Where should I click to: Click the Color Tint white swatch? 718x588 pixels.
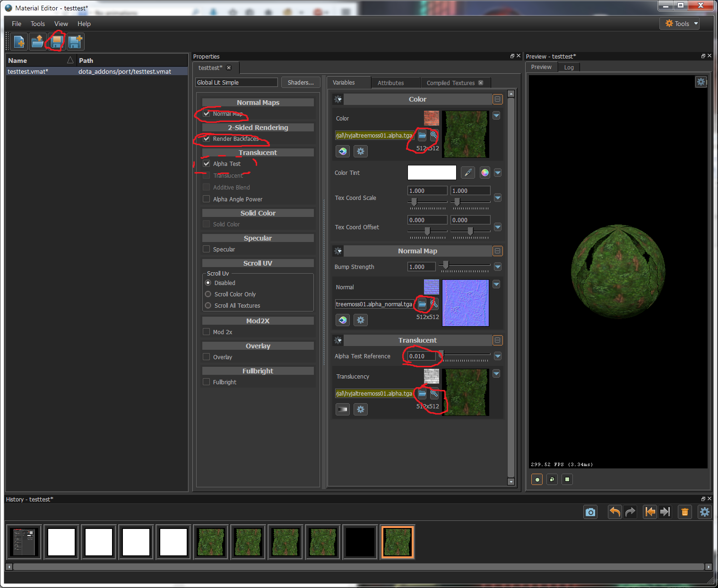pos(432,173)
